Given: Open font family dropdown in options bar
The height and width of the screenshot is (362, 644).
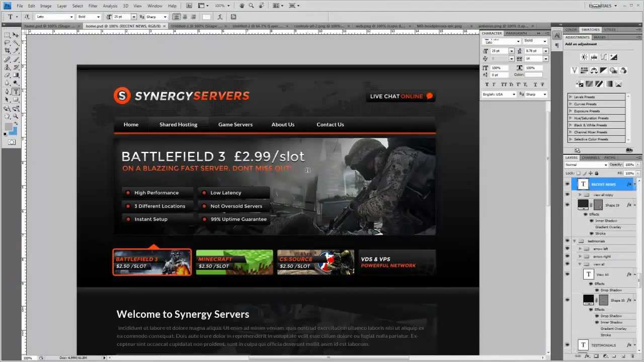Looking at the screenshot, I should [x=71, y=17].
